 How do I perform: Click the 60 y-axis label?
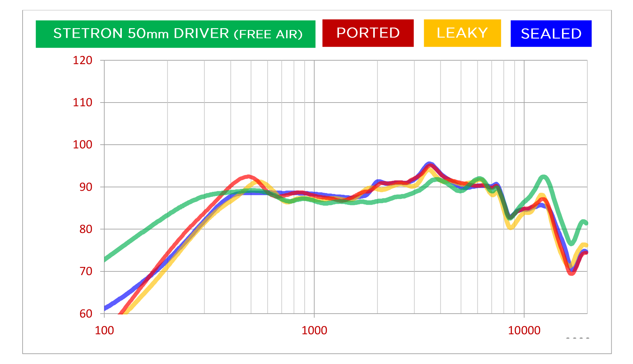click(x=86, y=314)
